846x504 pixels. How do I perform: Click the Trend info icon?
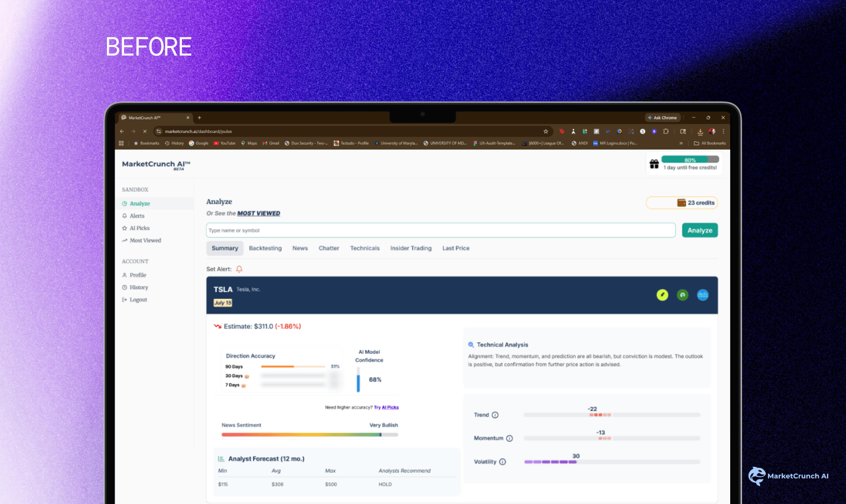[495, 415]
